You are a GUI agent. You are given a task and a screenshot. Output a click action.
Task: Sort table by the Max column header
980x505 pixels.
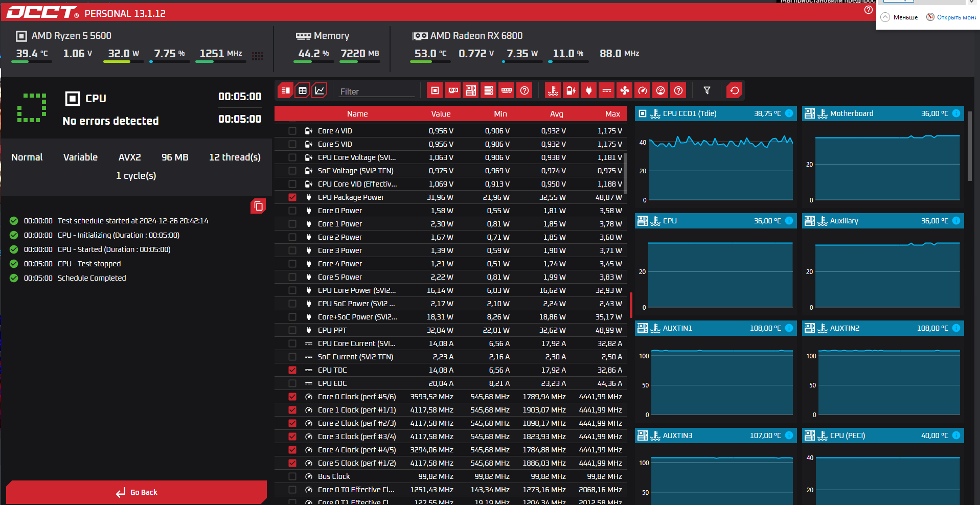pyautogui.click(x=612, y=114)
